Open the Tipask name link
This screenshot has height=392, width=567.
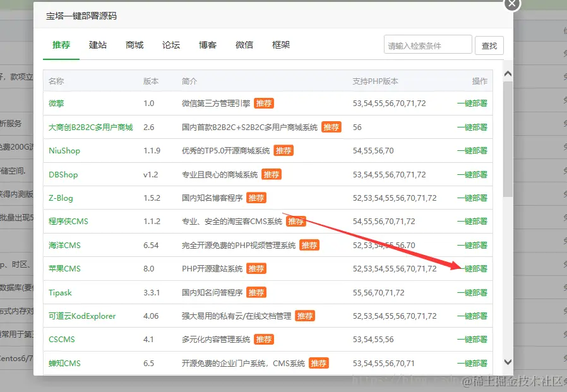click(60, 292)
